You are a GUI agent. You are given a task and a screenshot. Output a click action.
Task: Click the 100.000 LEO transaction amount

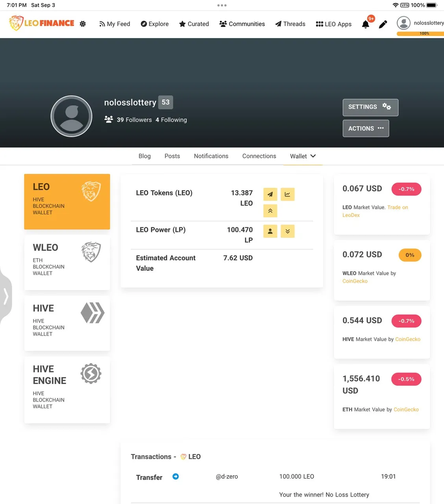click(x=296, y=476)
